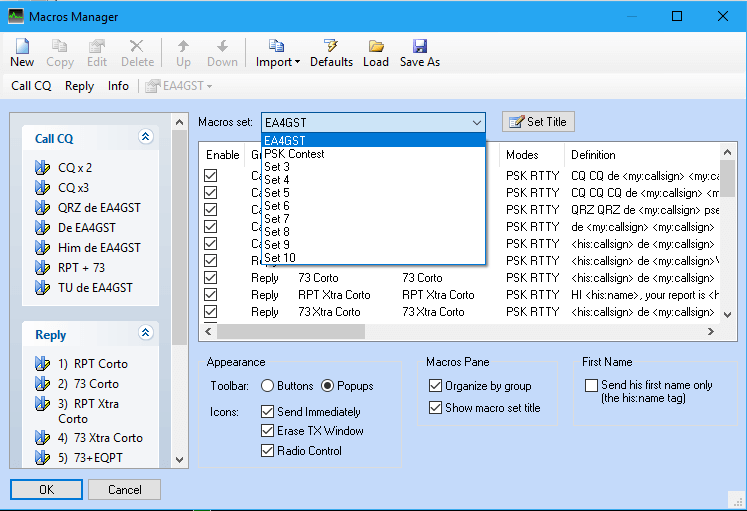The image size is (747, 511).
Task: Select PSK Contest macro set
Action: pyautogui.click(x=374, y=154)
